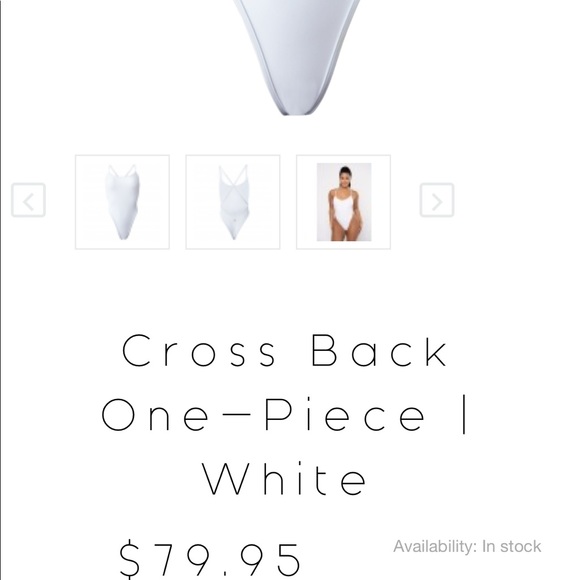This screenshot has width=580, height=580.
Task: Click the Availability: In stock label
Action: click(467, 546)
